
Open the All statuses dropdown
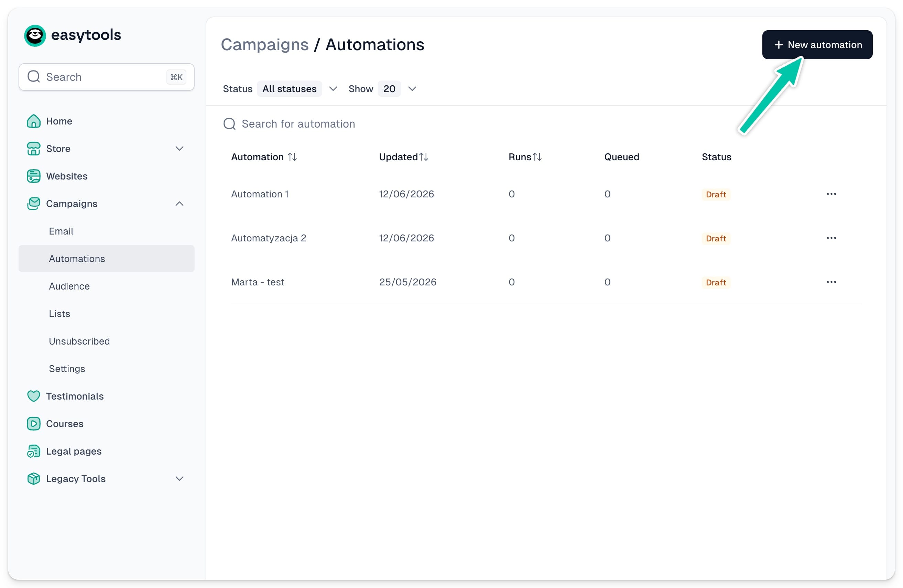[290, 89]
